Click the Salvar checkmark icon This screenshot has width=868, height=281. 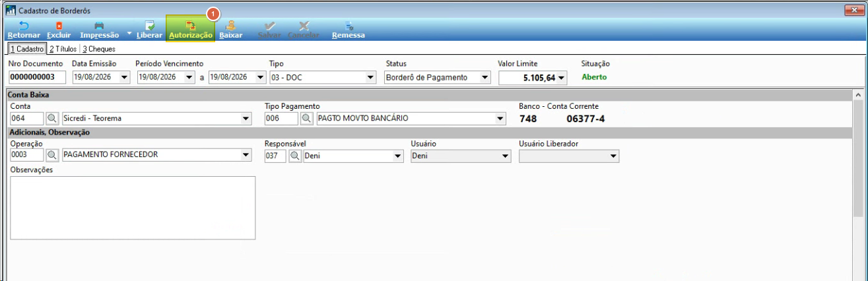[x=270, y=26]
